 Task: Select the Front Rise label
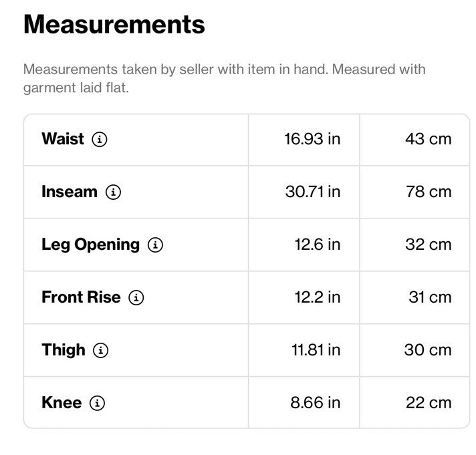81,297
